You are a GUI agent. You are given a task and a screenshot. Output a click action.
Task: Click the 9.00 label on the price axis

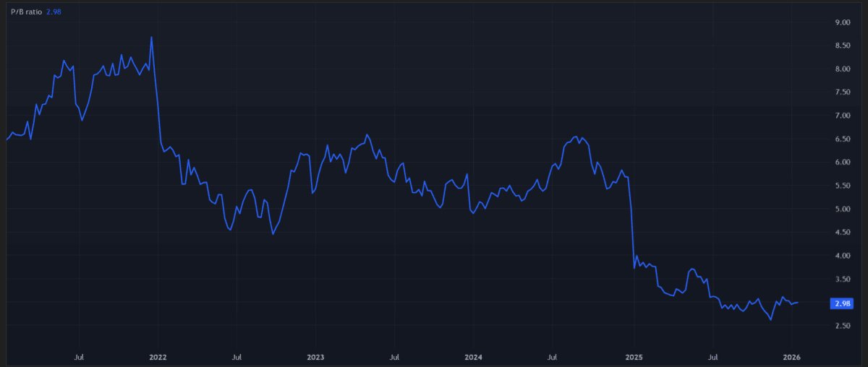(x=842, y=22)
